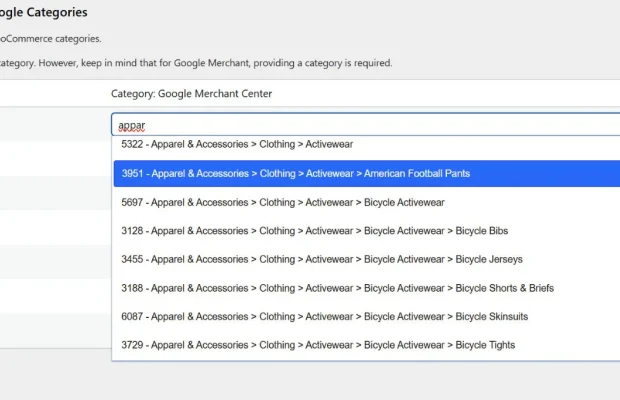Image resolution: width=620 pixels, height=400 pixels.
Task: Choose the highlighted '3951 - American Football Pants' option
Action: pyautogui.click(x=367, y=174)
